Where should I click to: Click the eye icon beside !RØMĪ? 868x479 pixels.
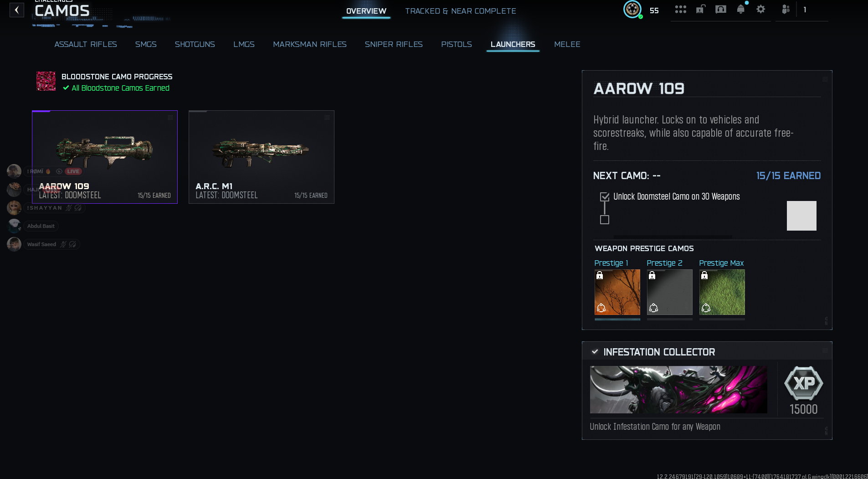coord(59,171)
